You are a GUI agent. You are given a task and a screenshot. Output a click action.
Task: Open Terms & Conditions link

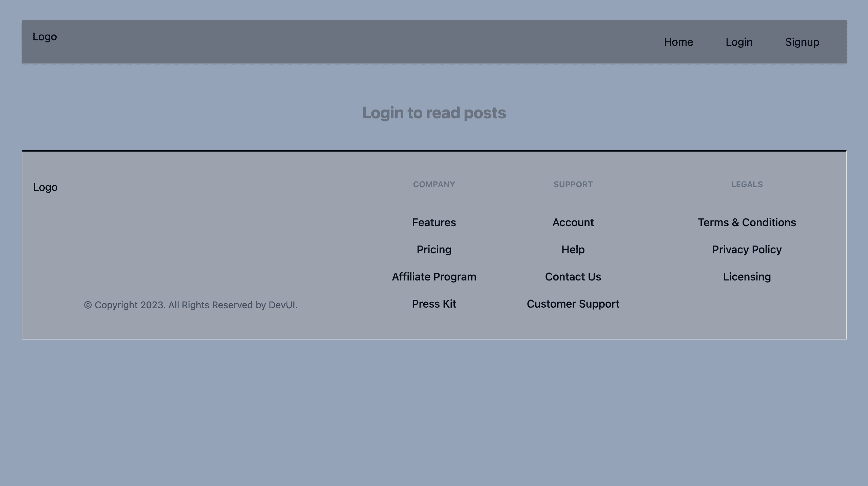[747, 222]
